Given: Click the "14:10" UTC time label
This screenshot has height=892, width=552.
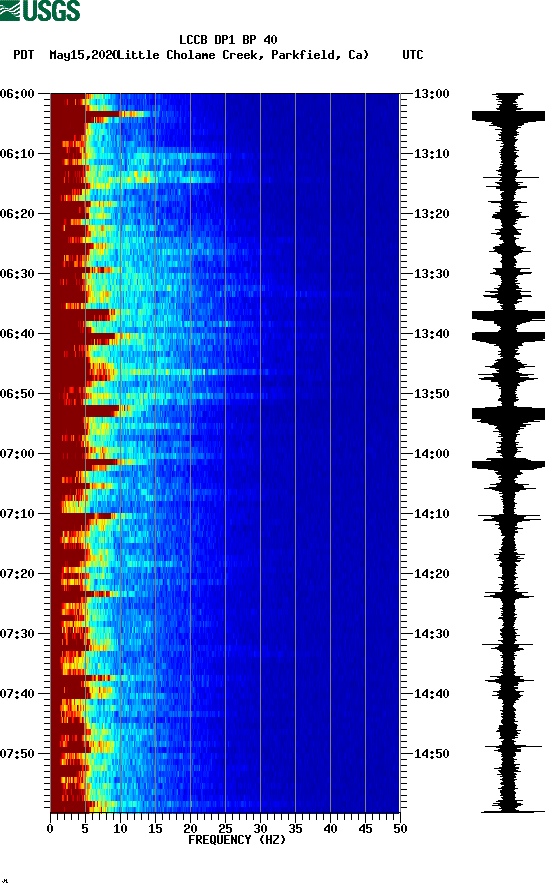Looking at the screenshot, I should tap(431, 514).
